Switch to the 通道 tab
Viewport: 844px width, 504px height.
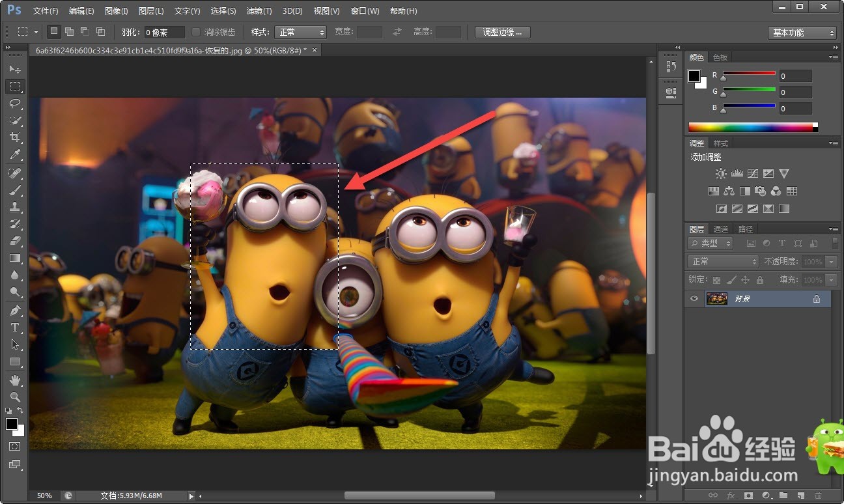721,229
